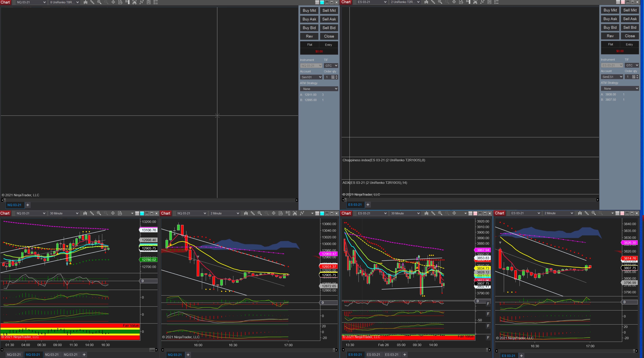This screenshot has height=358, width=644.
Task: Toggle F button on ES 30 Minute indicator panel
Action: pyautogui.click(x=488, y=304)
